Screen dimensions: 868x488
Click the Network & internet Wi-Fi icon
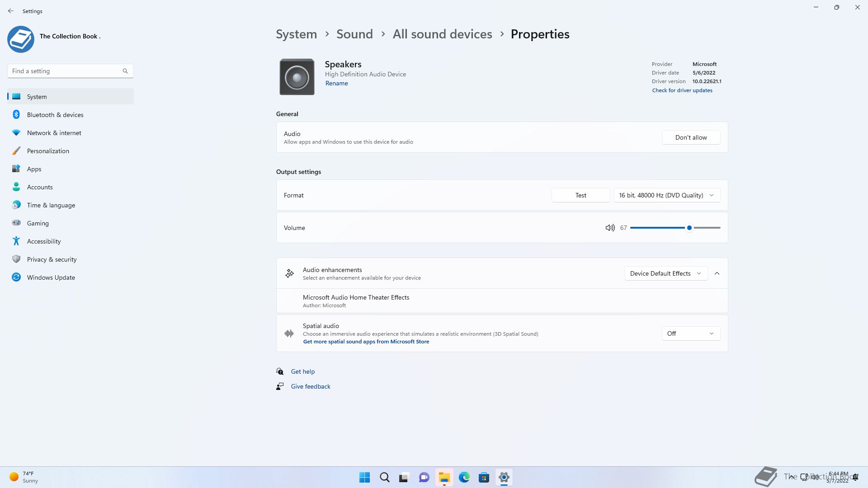[16, 133]
